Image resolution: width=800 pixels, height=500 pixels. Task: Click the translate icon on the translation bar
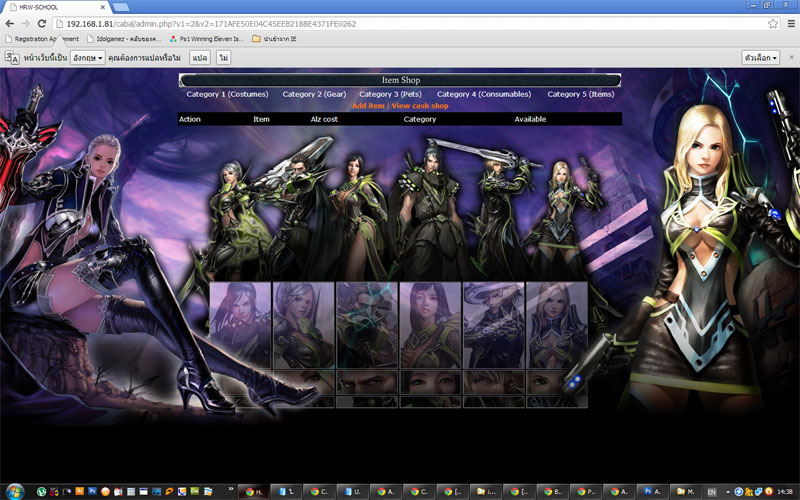[12, 58]
